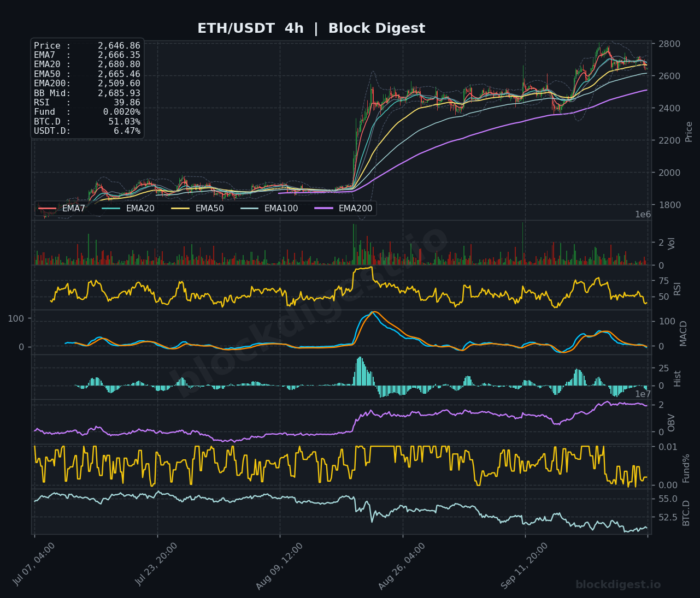
Task: Select the USDT.D value 6.47%
Action: click(x=127, y=131)
